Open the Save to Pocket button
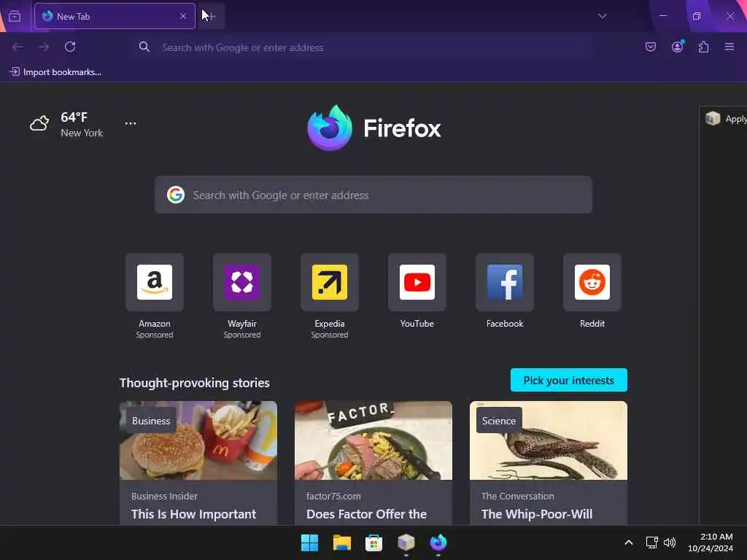This screenshot has height=560, width=747. pyautogui.click(x=650, y=47)
